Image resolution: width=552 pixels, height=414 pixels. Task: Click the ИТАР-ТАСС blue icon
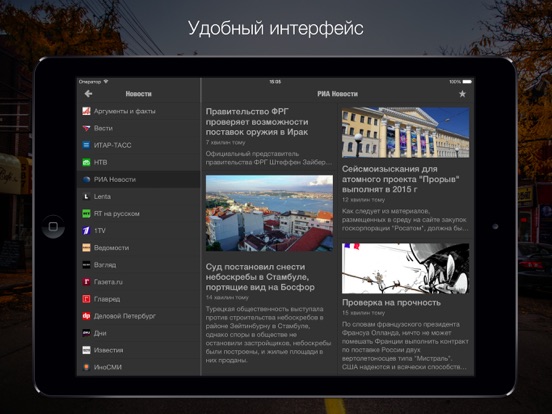point(86,145)
